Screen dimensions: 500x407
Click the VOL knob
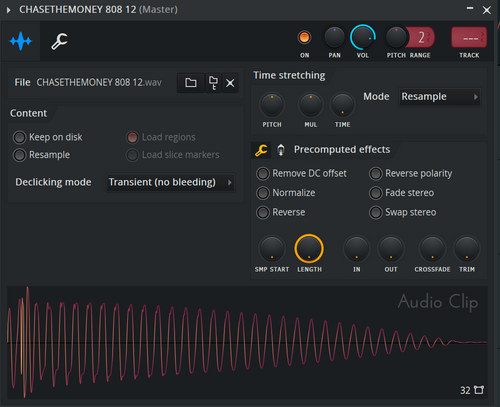[x=363, y=38]
